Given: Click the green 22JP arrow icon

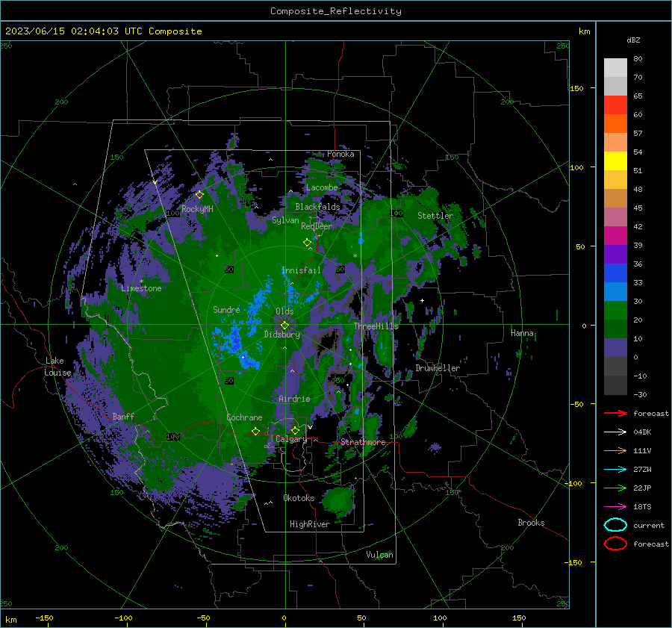Looking at the screenshot, I should [615, 488].
